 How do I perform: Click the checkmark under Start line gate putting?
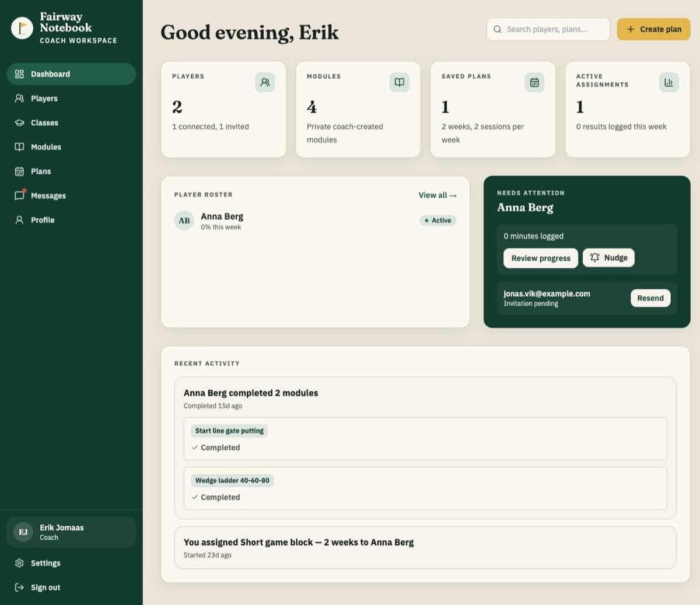195,447
